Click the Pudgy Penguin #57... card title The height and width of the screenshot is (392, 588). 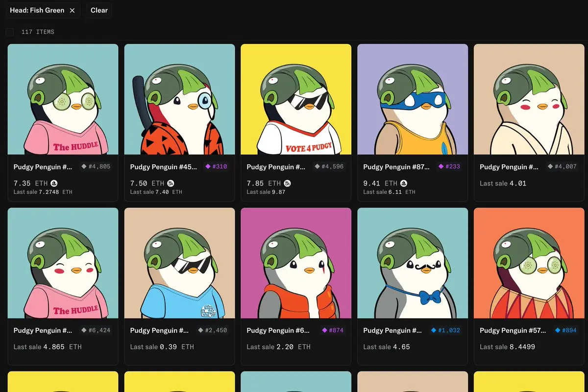point(513,331)
